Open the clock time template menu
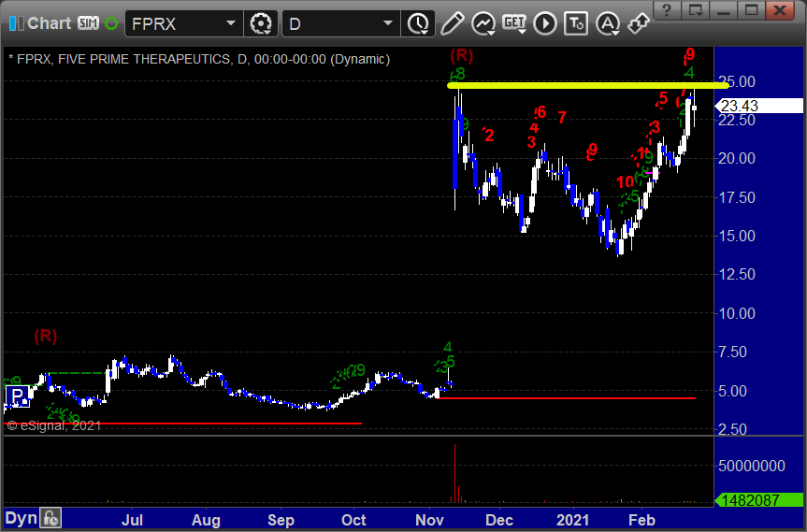The width and height of the screenshot is (807, 532). point(418,23)
